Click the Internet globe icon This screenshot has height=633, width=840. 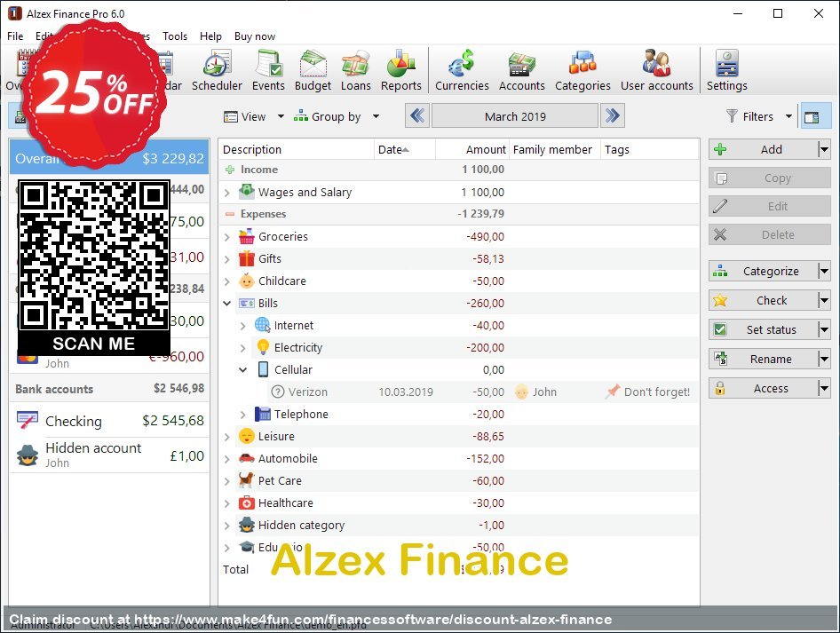[x=263, y=325]
